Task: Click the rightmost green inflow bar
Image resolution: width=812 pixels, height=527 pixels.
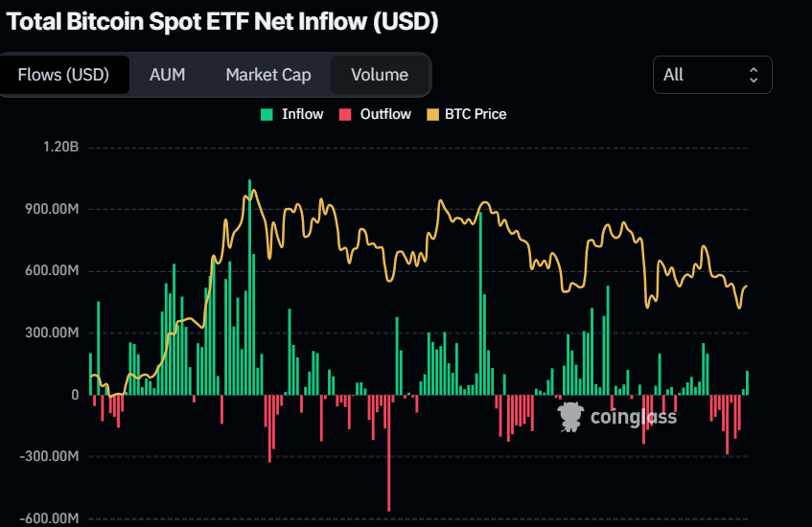Action: click(747, 383)
